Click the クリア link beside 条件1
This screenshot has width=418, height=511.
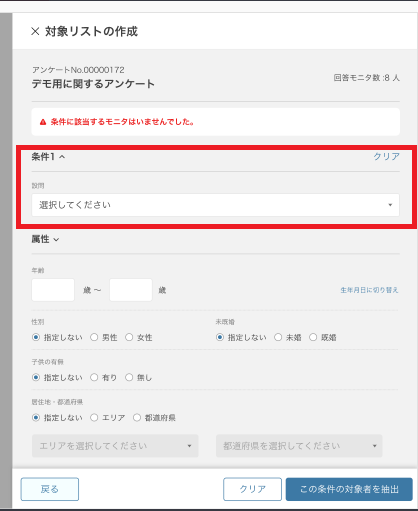(386, 156)
